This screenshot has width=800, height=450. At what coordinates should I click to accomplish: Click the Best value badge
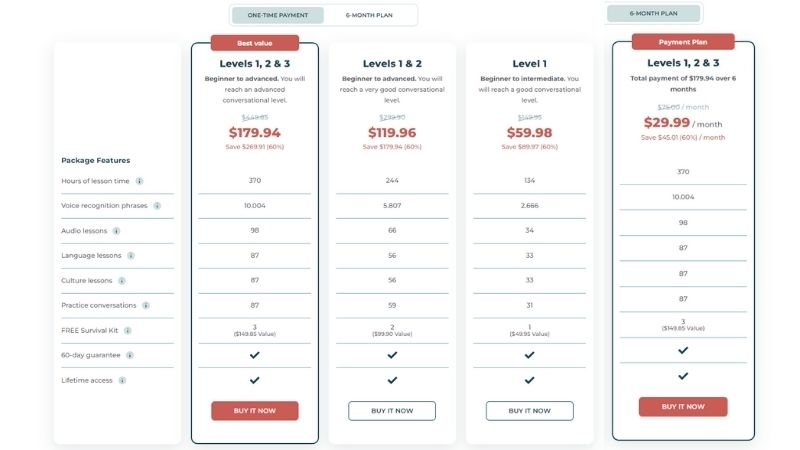(255, 43)
